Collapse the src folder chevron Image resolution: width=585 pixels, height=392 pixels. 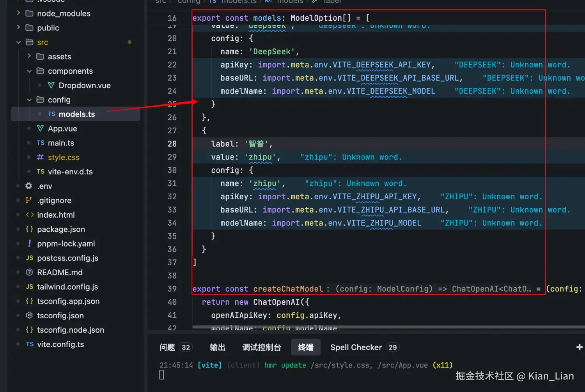pos(18,42)
